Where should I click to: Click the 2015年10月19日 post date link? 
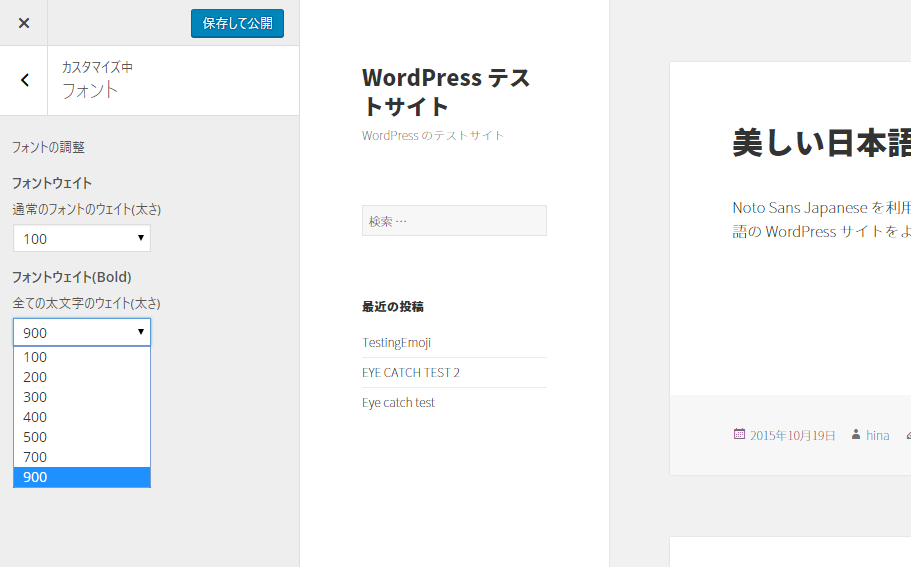pyautogui.click(x=792, y=435)
